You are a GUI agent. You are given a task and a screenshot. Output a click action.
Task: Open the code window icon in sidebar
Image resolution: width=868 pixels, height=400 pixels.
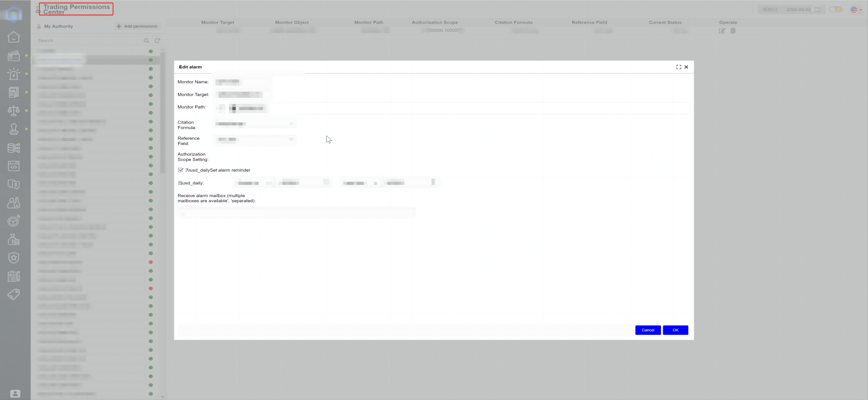[14, 166]
